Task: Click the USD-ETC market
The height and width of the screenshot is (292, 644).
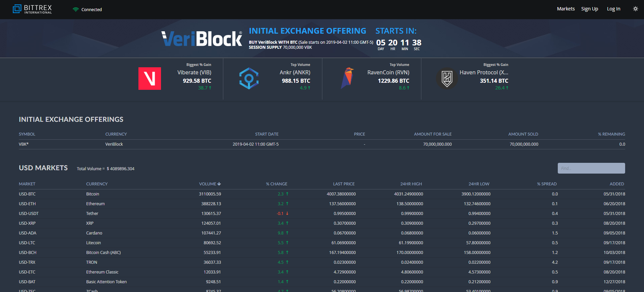Action: (27, 272)
